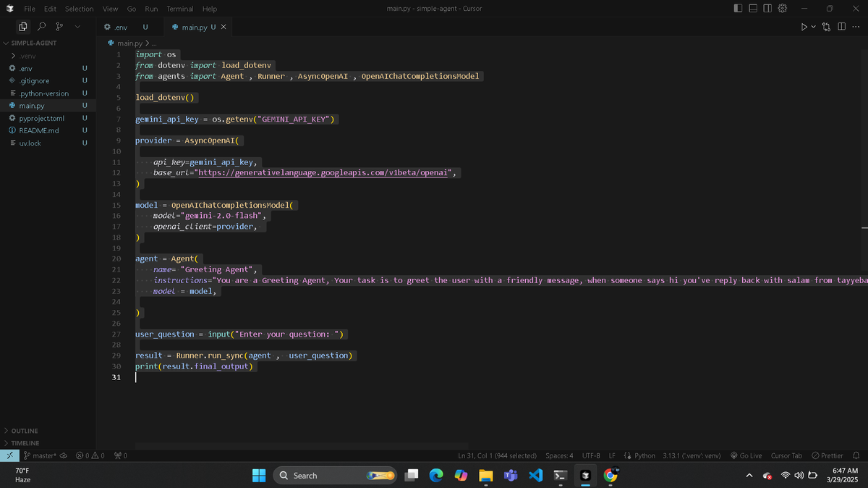Open the Run menu

[x=151, y=9]
